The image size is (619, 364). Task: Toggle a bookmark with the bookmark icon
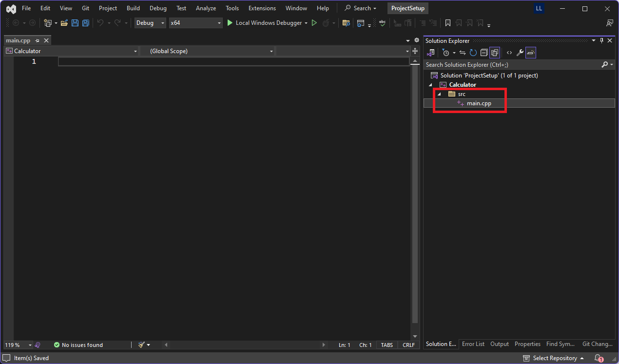pos(448,23)
